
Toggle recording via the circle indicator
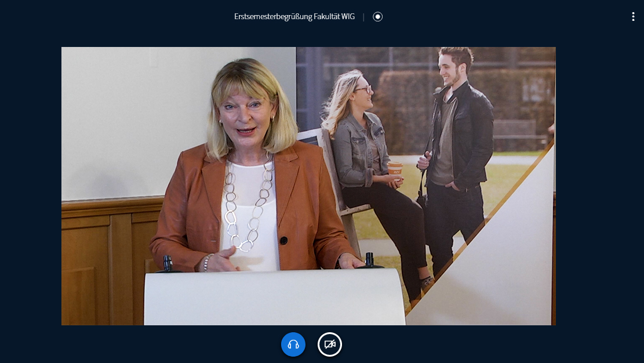pyautogui.click(x=378, y=17)
